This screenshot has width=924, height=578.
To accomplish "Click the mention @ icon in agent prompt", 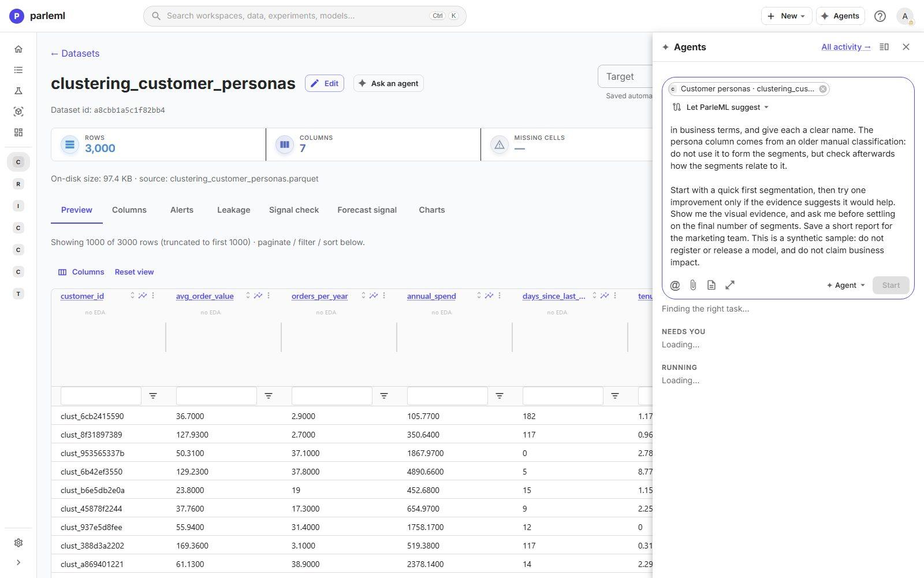I will [675, 285].
